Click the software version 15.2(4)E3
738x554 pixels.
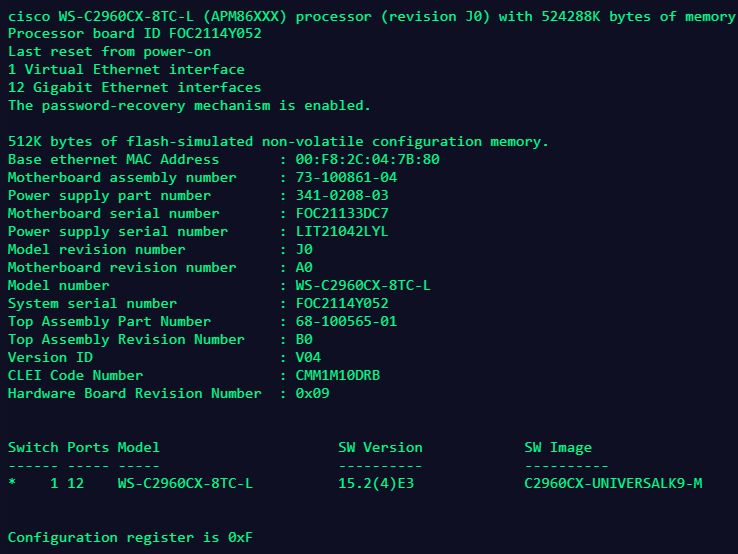click(x=380, y=484)
